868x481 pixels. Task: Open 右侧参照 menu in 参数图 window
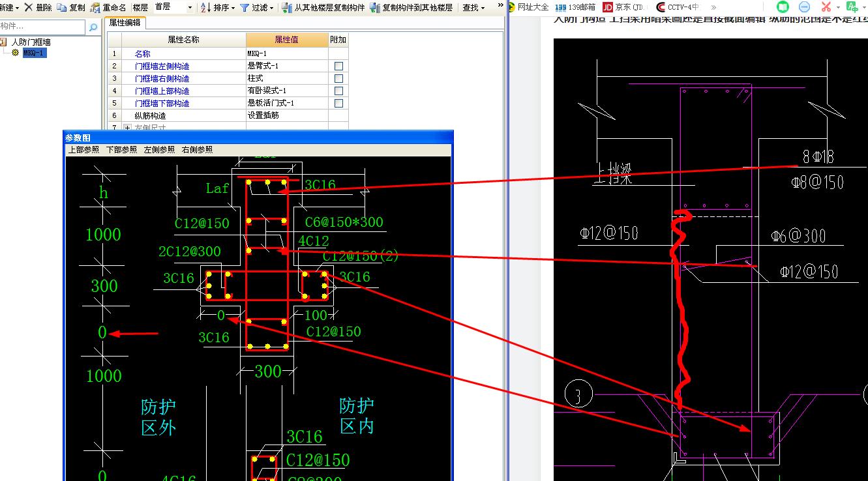pos(197,149)
